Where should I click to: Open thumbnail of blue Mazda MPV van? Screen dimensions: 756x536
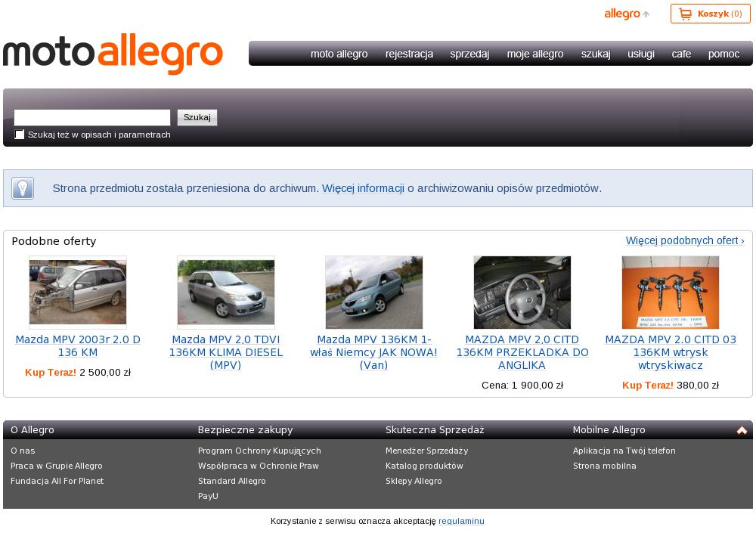tap(373, 292)
